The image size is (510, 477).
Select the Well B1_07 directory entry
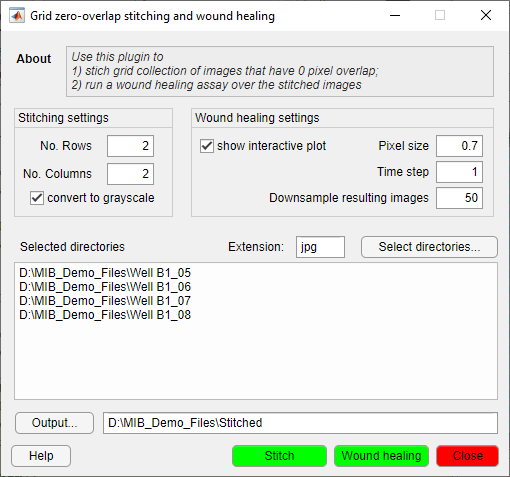105,301
